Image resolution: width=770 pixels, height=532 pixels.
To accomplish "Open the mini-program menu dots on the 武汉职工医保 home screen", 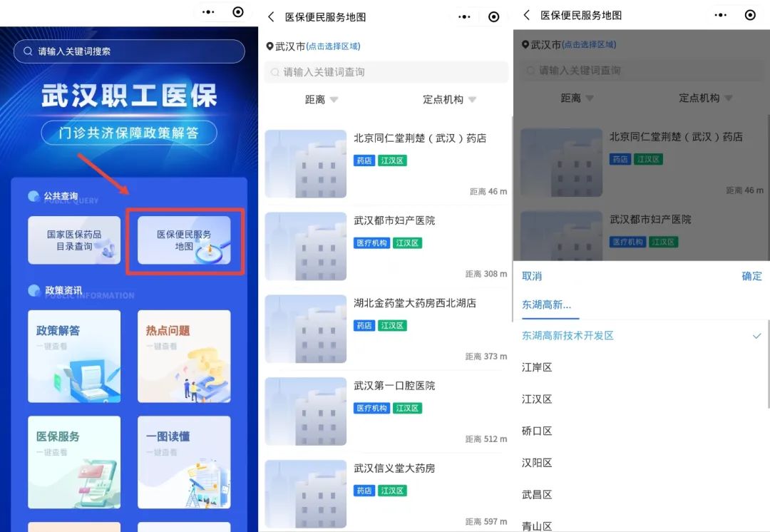I will click(x=208, y=12).
